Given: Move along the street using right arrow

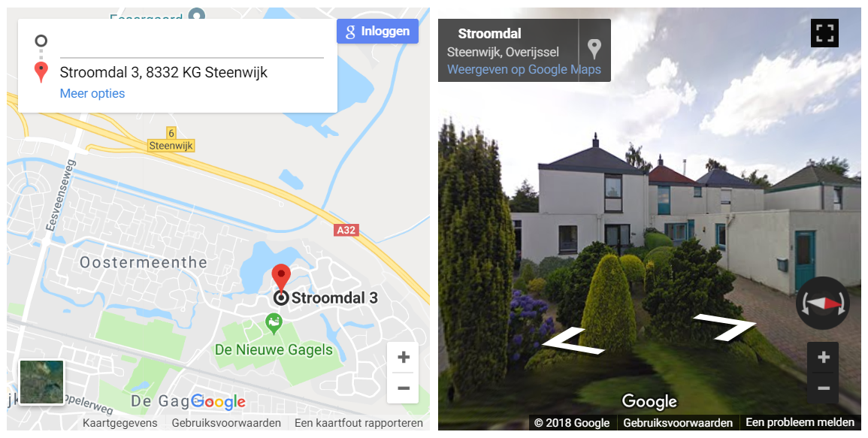Looking at the screenshot, I should [725, 327].
